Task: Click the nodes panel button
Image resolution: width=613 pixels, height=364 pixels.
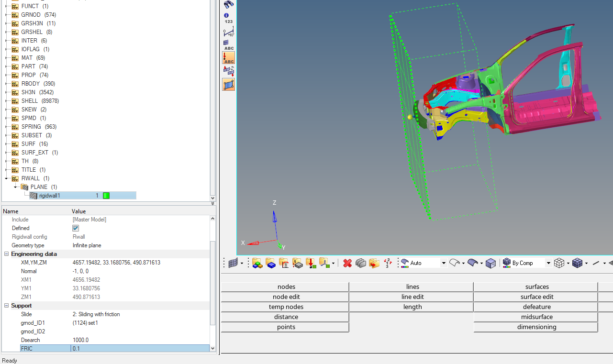Action: [286, 287]
